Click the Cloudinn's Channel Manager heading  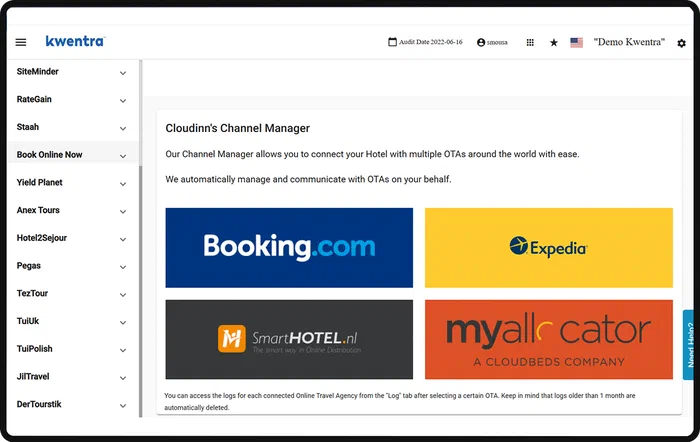tap(238, 128)
